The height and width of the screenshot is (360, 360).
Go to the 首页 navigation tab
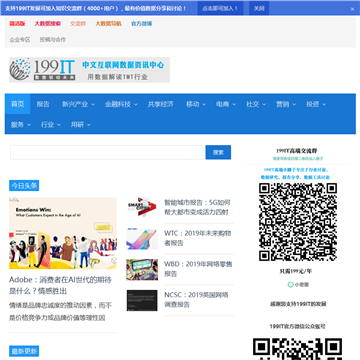point(18,104)
